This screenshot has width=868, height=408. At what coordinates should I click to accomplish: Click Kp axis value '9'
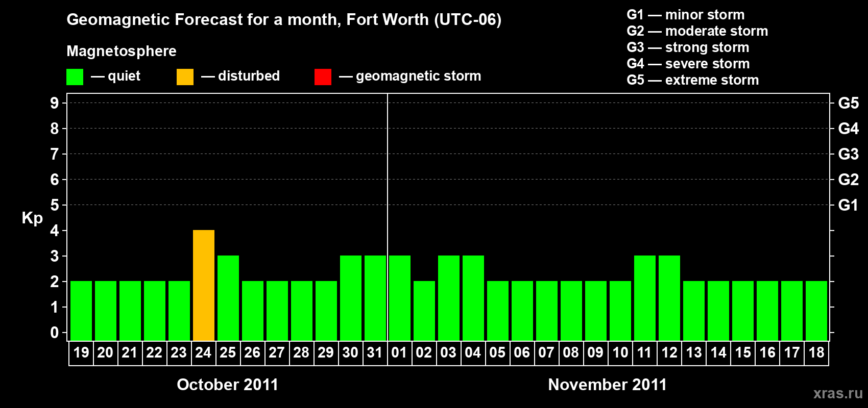pyautogui.click(x=55, y=103)
